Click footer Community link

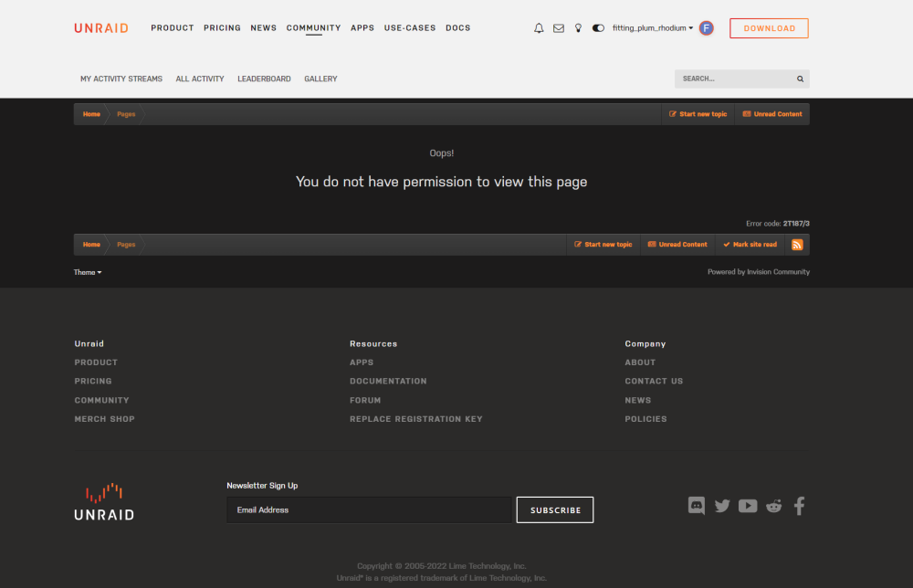[102, 400]
